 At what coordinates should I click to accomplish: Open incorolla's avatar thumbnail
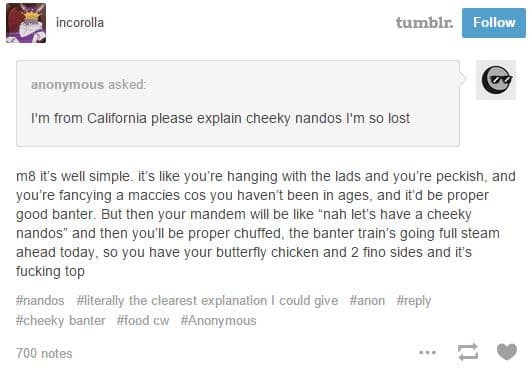click(26, 23)
